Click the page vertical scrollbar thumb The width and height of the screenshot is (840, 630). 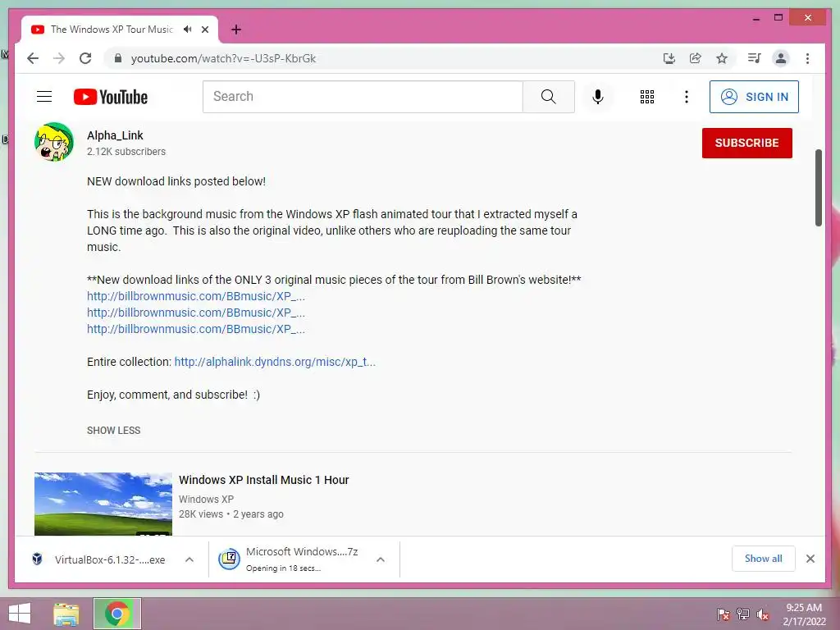(x=818, y=188)
